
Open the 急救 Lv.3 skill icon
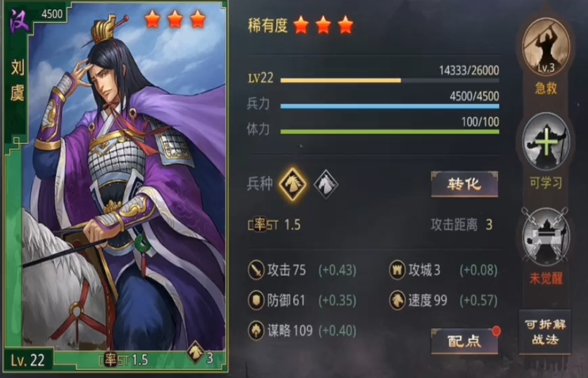545,47
